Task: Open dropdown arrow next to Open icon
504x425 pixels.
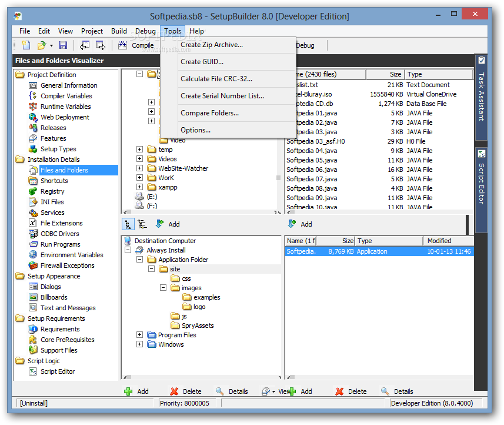Action: coord(51,46)
